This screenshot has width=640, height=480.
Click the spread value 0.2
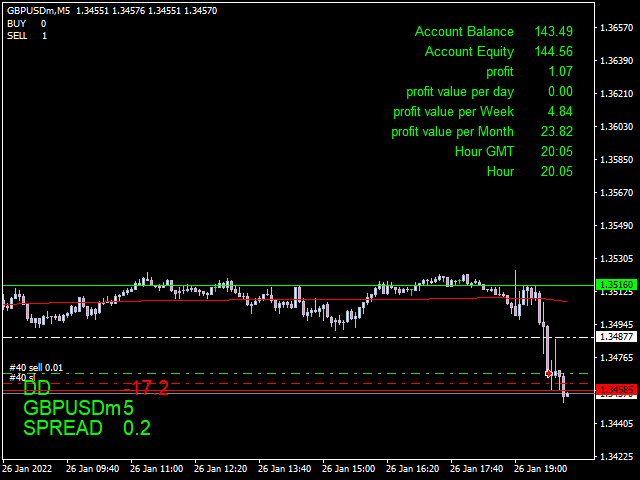coord(137,428)
